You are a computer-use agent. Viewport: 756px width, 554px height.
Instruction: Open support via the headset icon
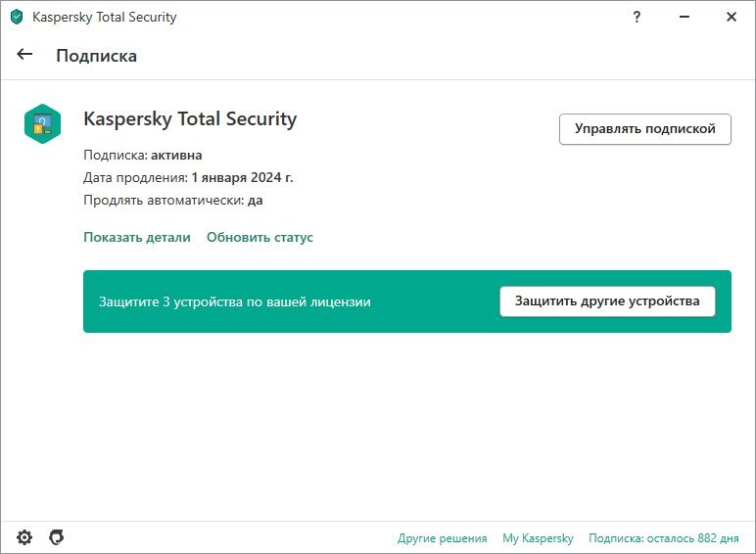(57, 537)
